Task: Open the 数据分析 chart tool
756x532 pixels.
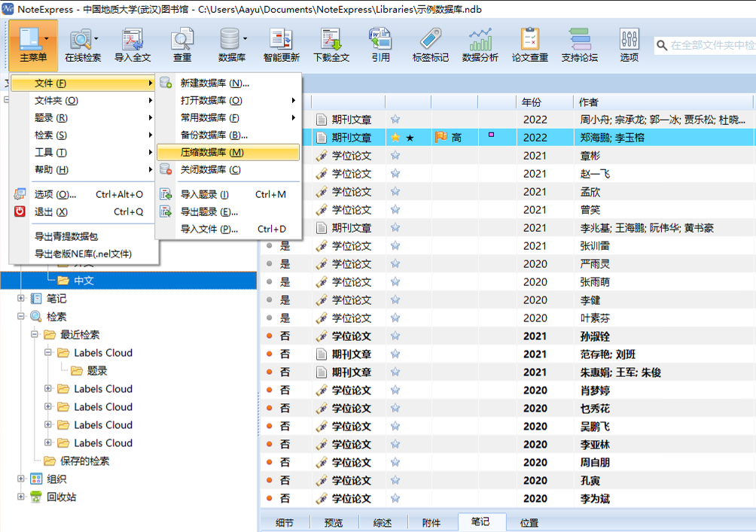Action: click(480, 44)
